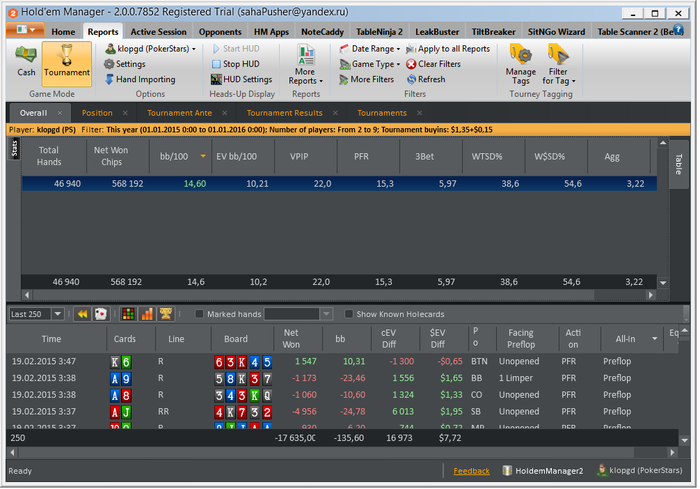
Task: Open Marked hands combo box
Action: (x=298, y=314)
